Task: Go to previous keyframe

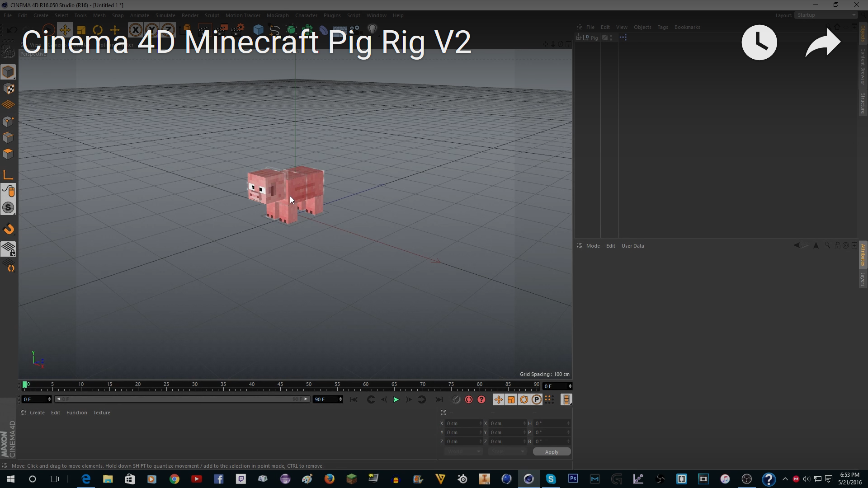Action: coord(371,399)
